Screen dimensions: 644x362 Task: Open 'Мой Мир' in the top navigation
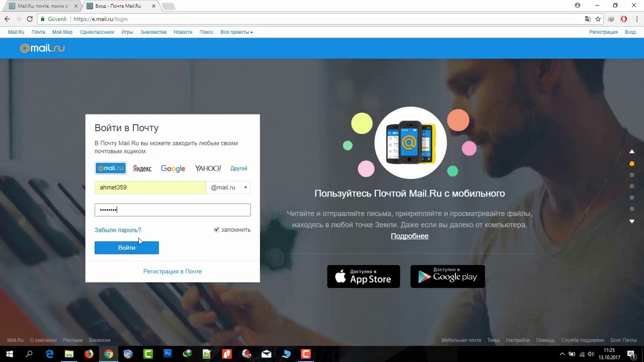(x=62, y=32)
